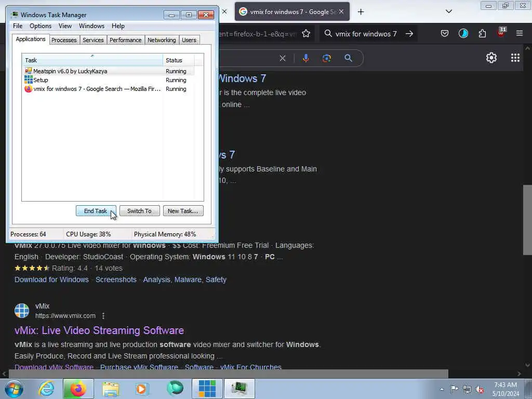This screenshot has height=399, width=532.
Task: Click the blue Google search magnifier button
Action: coord(348,58)
